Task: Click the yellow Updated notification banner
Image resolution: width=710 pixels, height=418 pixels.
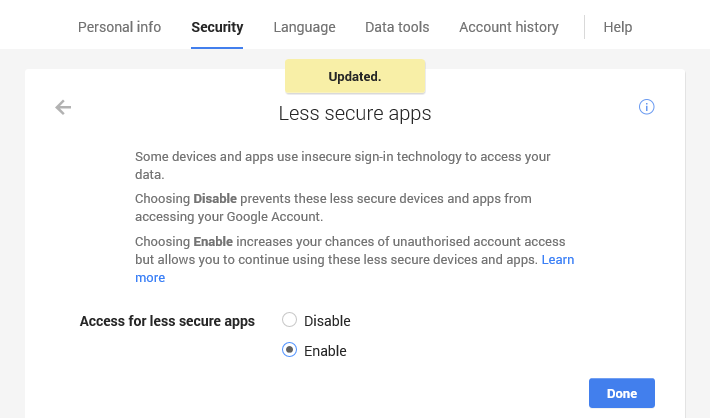Action: (355, 76)
